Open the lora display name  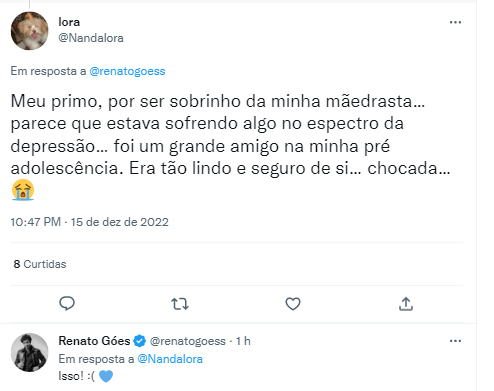pos(69,22)
